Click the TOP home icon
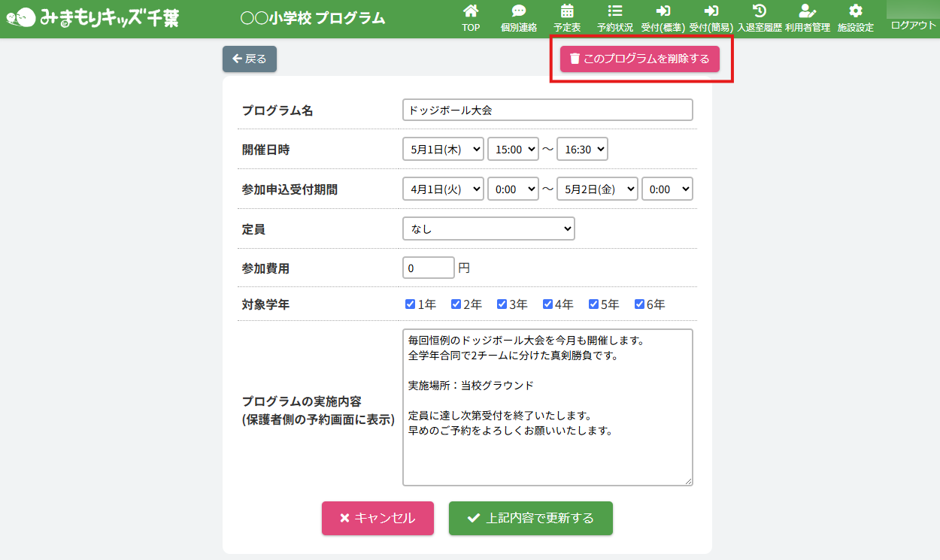This screenshot has width=940, height=560. click(471, 11)
